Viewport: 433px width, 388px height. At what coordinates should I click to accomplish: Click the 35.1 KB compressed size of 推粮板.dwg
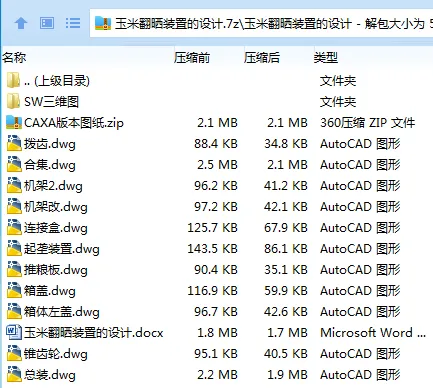[286, 270]
